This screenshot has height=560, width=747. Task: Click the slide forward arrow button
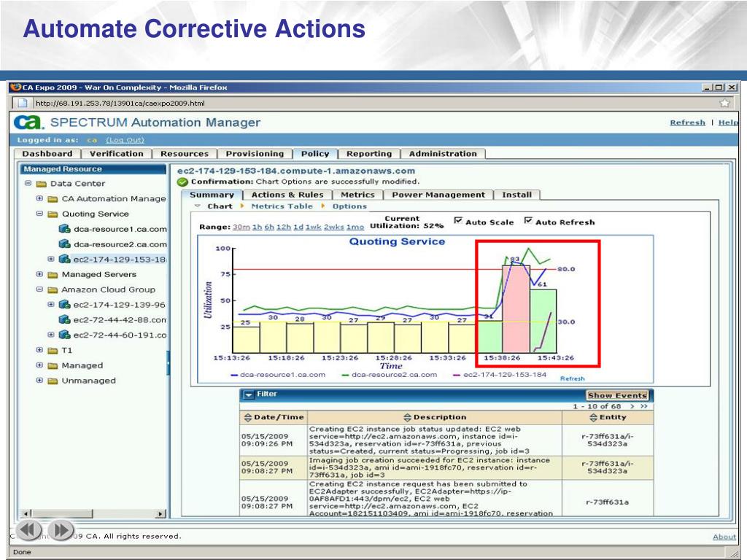tap(61, 529)
